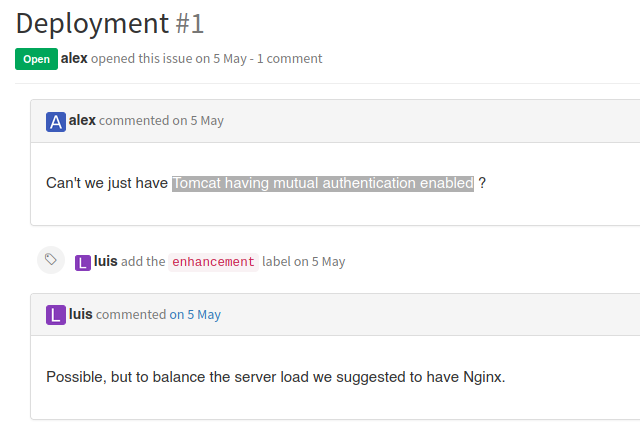Click luis's reply text mentioning Nginx
640x441 pixels.
coord(275,377)
